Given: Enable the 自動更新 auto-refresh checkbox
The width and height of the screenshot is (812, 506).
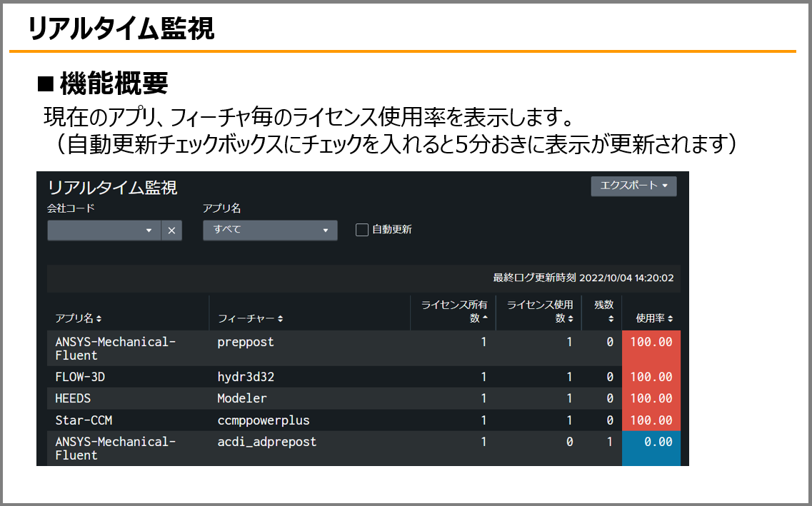Looking at the screenshot, I should click(362, 230).
